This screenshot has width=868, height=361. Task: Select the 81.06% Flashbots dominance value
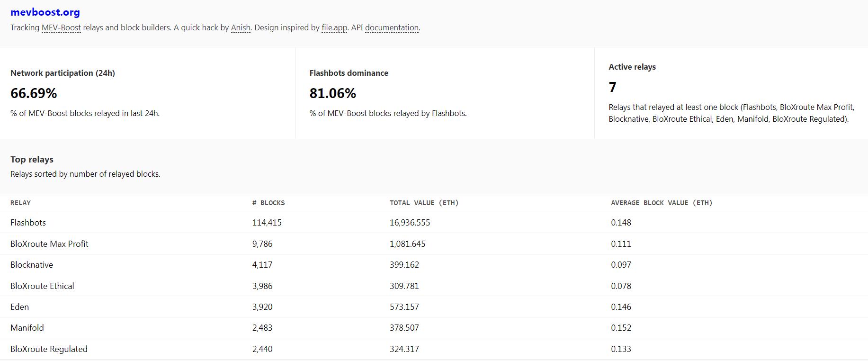(x=332, y=93)
